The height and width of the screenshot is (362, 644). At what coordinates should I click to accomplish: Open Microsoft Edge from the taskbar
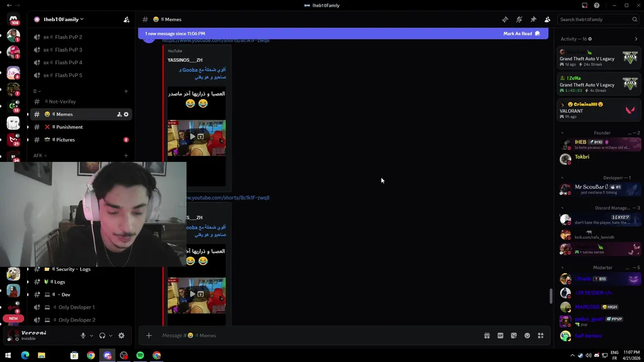pos(25,355)
